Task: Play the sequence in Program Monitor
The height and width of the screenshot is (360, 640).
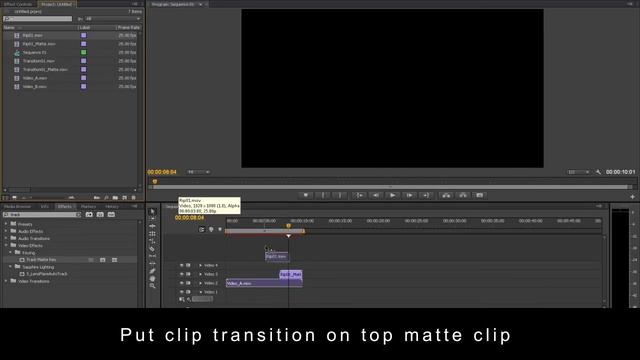Action: (392, 196)
